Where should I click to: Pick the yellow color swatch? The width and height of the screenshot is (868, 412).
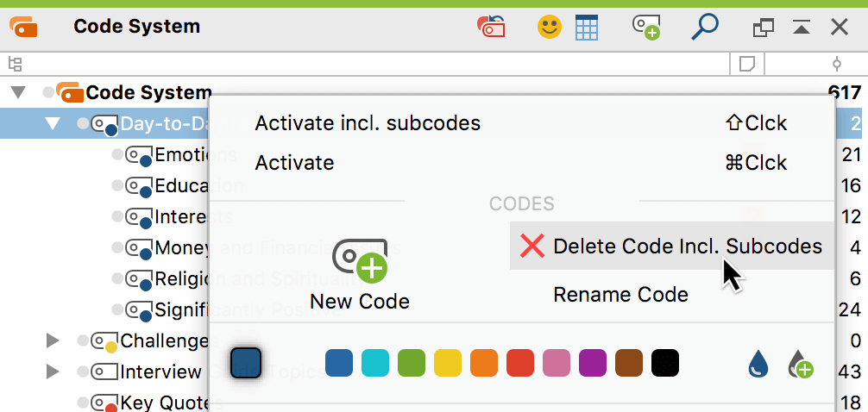point(448,364)
